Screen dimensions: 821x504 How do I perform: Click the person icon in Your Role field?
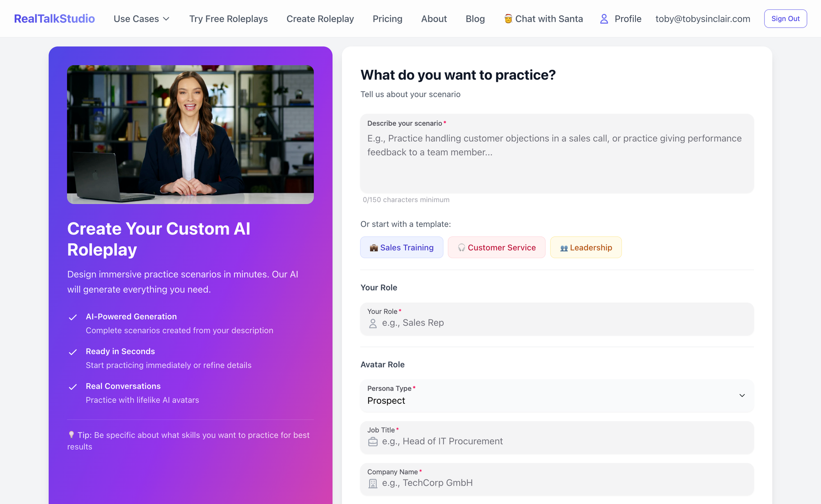click(373, 323)
